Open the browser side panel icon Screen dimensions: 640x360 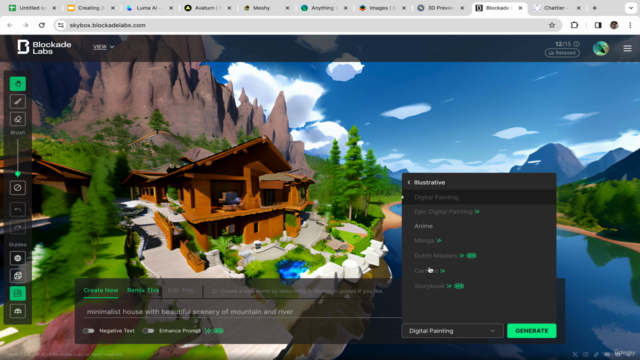pos(598,25)
